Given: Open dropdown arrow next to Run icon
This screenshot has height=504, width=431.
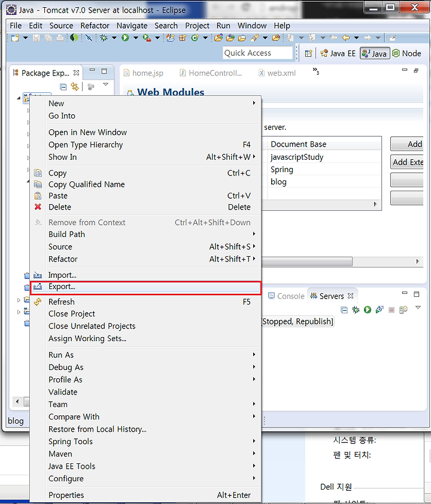Looking at the screenshot, I should coord(136,38).
